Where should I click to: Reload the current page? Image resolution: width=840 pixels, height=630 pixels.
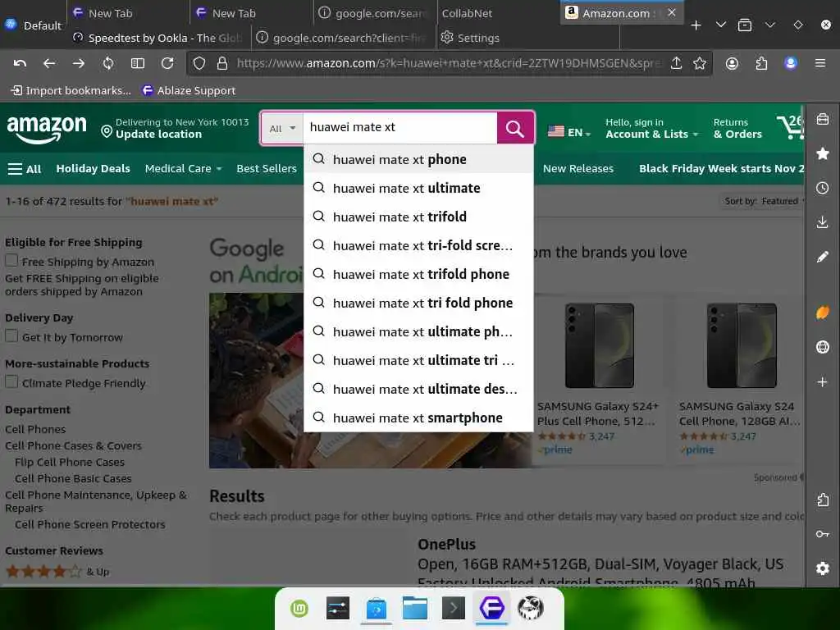coord(167,63)
